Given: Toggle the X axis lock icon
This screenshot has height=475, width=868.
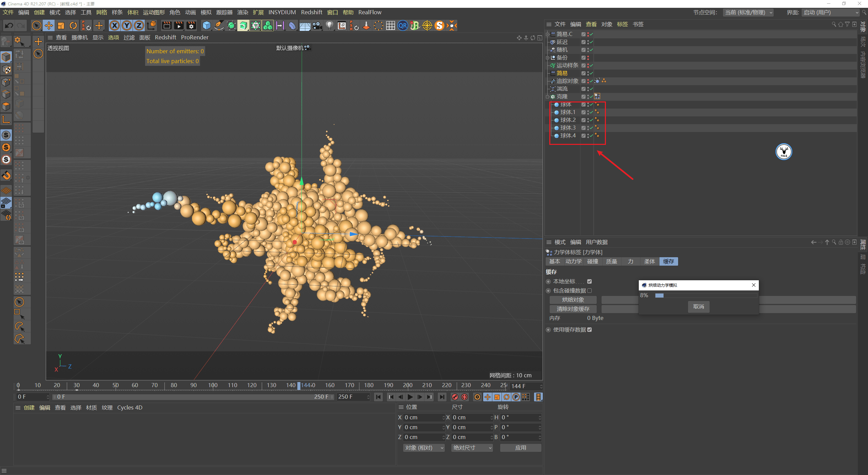Looking at the screenshot, I should pyautogui.click(x=115, y=25).
